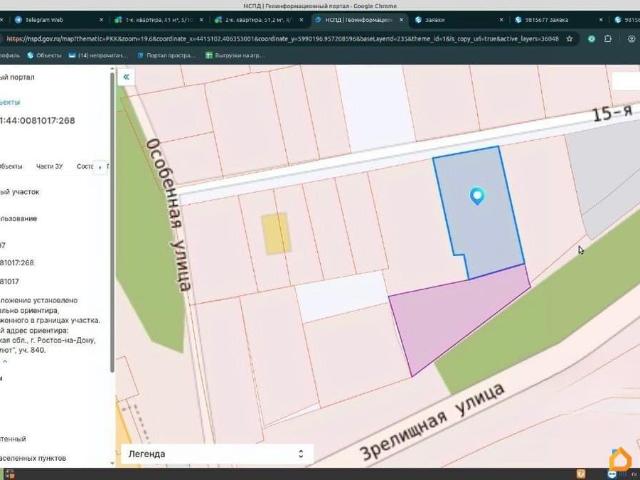
Task: Click the blue tray icon in the taskbar
Action: pos(612,474)
